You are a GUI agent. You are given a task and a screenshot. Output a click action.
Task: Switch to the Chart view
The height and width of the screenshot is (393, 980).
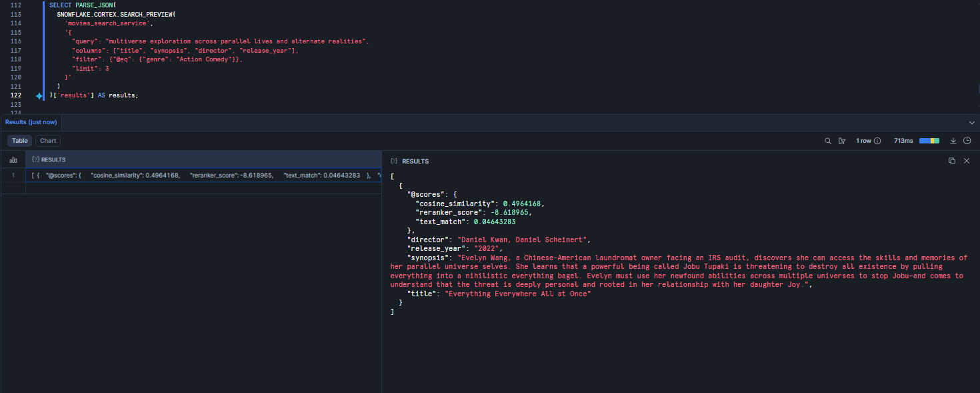[x=48, y=141]
